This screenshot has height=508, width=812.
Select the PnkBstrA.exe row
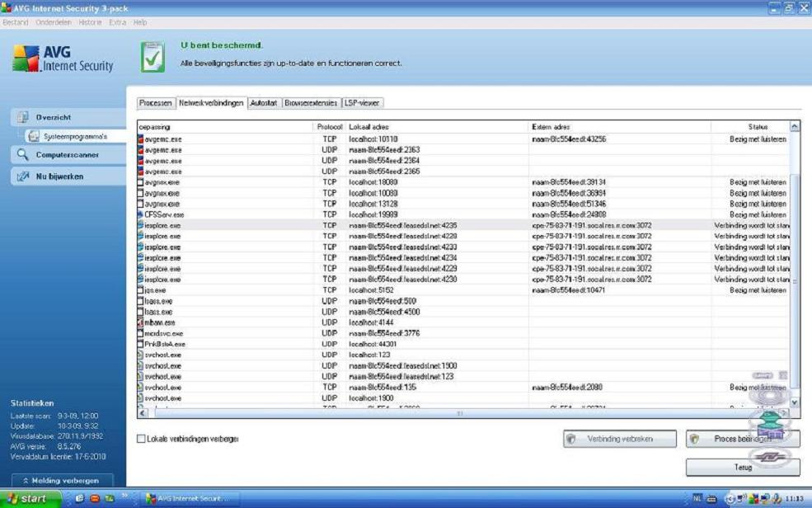coord(463,344)
